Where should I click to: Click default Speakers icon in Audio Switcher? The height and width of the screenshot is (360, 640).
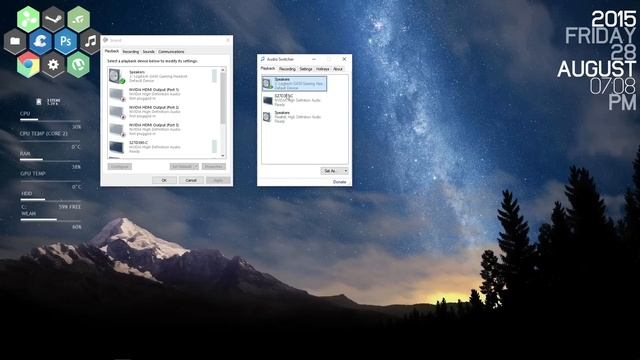point(268,83)
